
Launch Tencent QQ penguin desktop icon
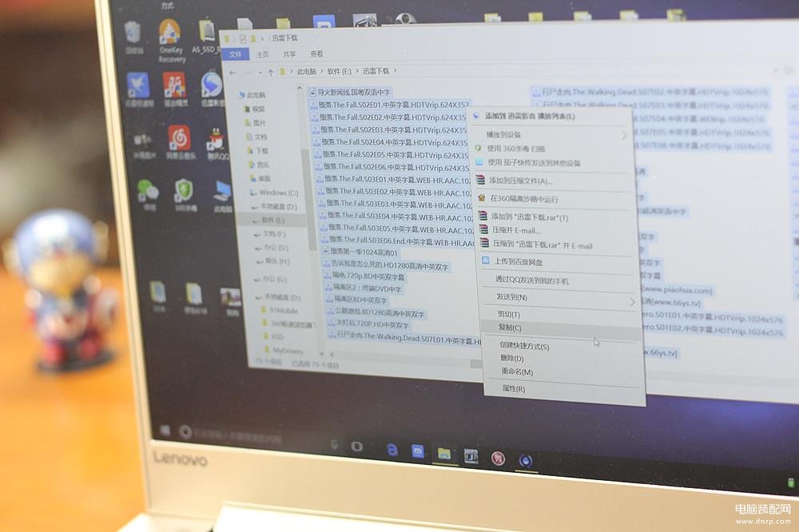(x=217, y=144)
